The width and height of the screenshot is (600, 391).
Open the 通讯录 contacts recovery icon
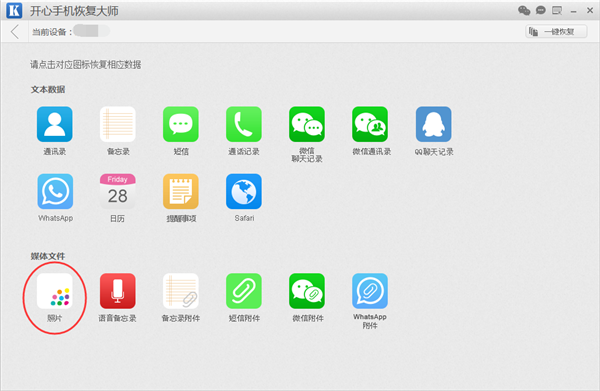coord(54,124)
